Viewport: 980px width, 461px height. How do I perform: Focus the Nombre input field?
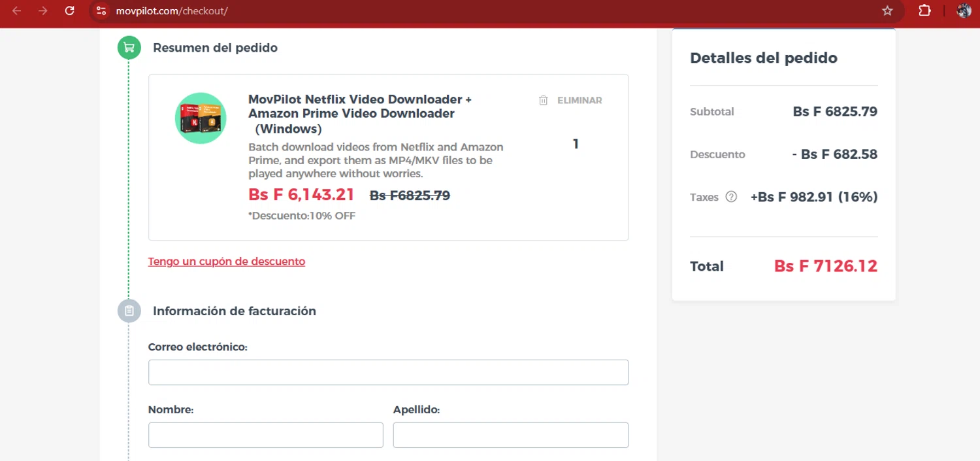[265, 435]
